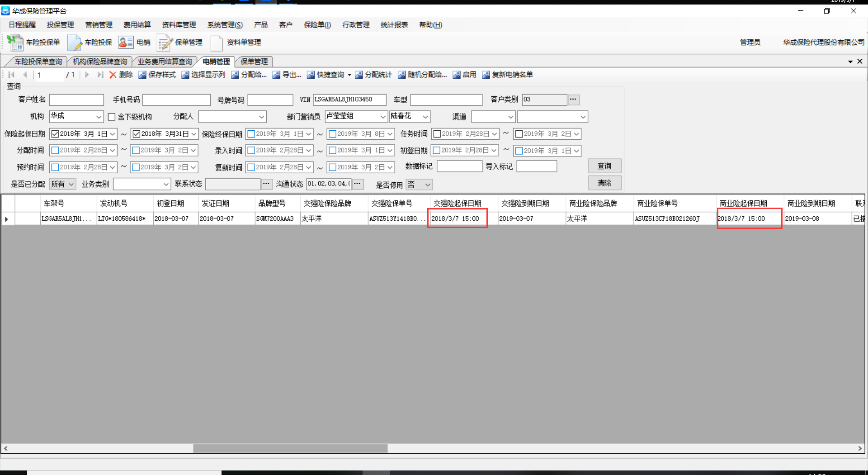
Task: Switch to the 业务费用结算查询 tab
Action: 165,62
